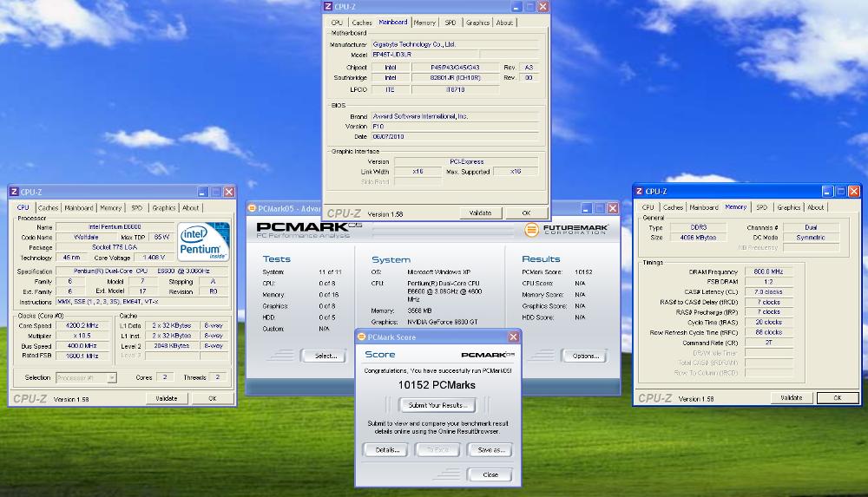Click Close button in PCMark Score dialog

point(490,474)
